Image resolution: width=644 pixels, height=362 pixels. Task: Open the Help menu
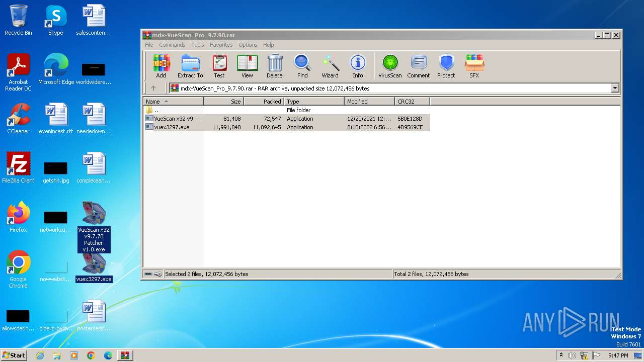[269, 45]
